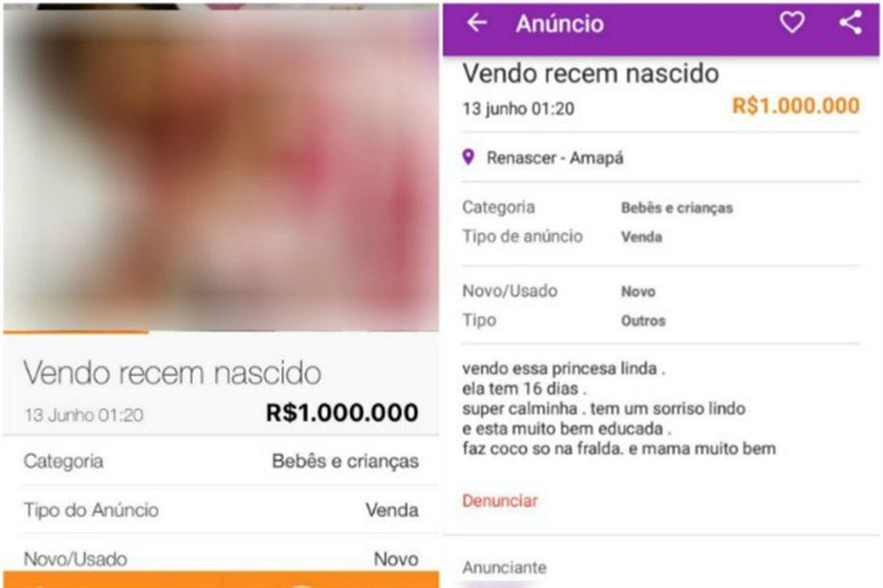Screen dimensions: 883x588
Task: Click the Denunciar report link
Action: point(499,501)
